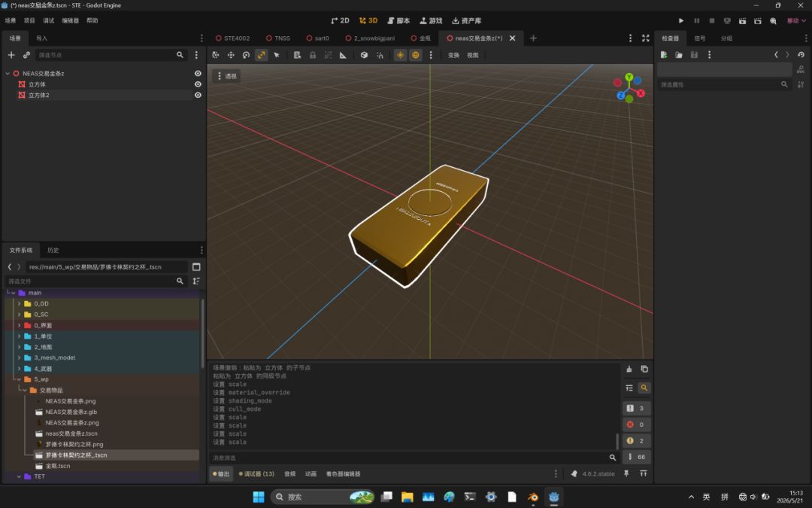This screenshot has width=812, height=508.
Task: Toggle error messages filter showing 0
Action: click(637, 424)
